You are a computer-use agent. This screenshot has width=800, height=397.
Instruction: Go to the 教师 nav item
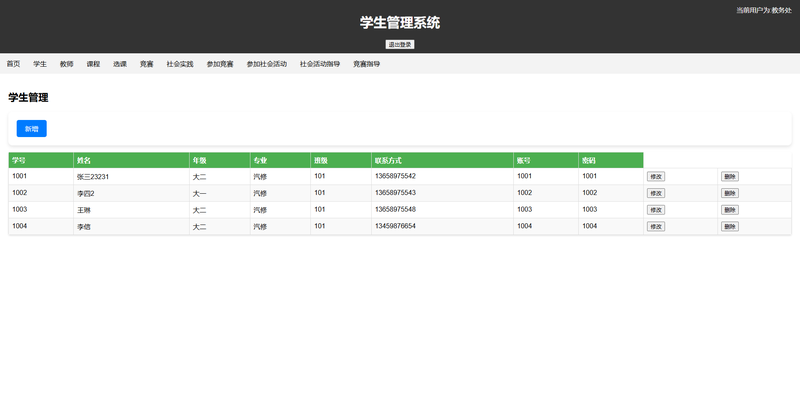(66, 64)
